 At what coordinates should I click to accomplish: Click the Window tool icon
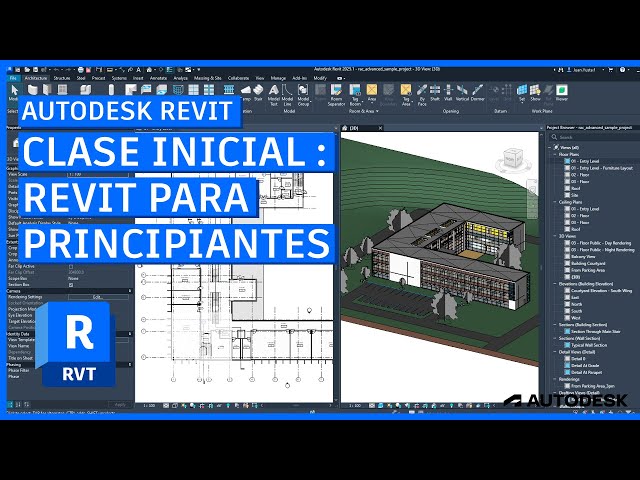pos(62,90)
